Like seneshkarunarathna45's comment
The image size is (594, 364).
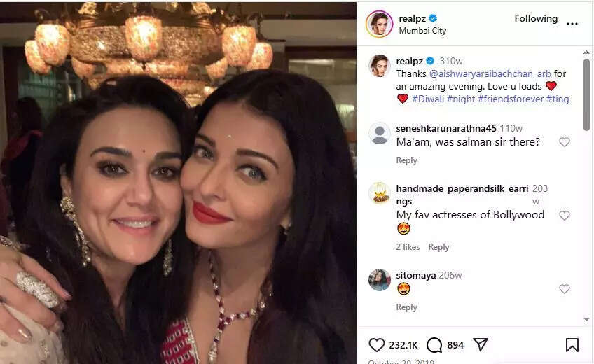564,142
